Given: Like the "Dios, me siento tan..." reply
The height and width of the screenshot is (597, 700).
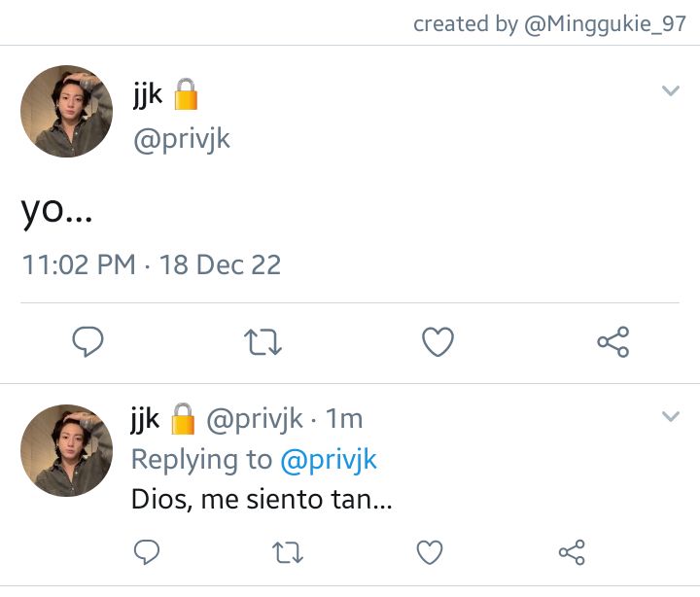Looking at the screenshot, I should coord(430,552).
